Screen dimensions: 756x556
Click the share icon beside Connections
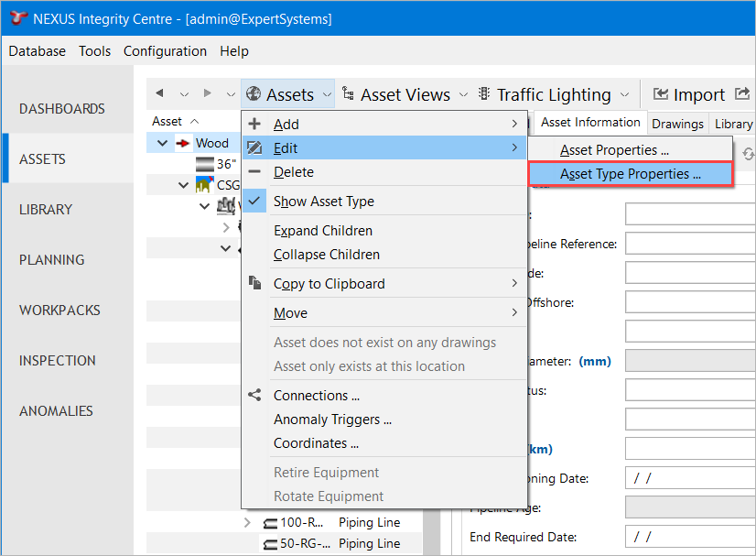click(254, 396)
